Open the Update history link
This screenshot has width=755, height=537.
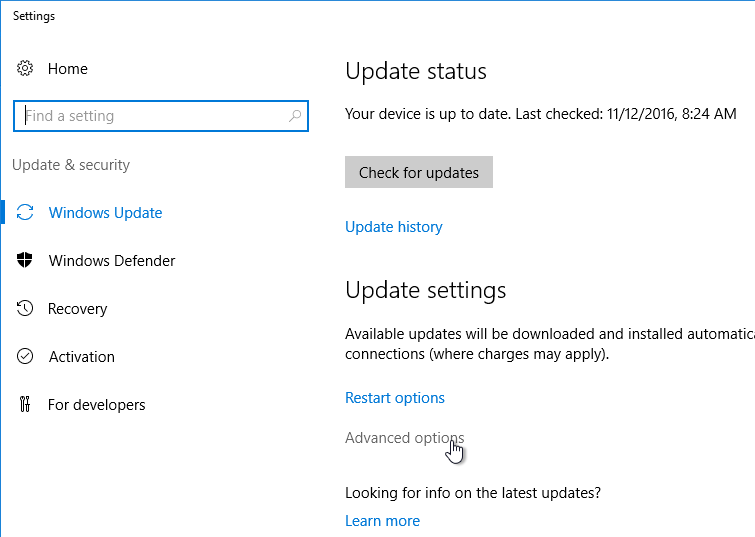pos(393,227)
